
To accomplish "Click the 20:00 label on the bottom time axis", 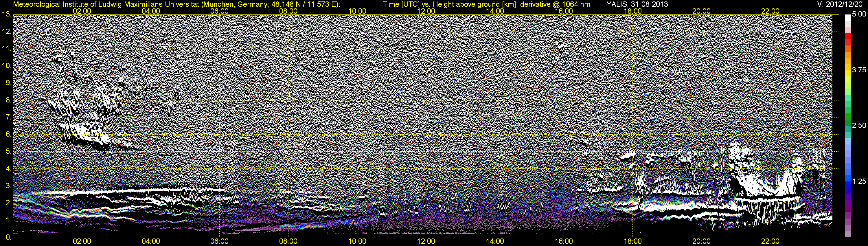I will click(702, 241).
